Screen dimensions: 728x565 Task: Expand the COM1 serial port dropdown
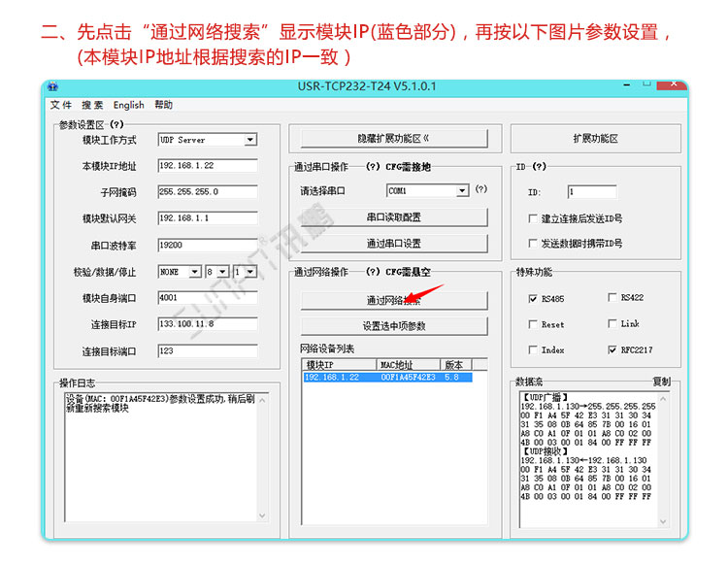click(462, 191)
